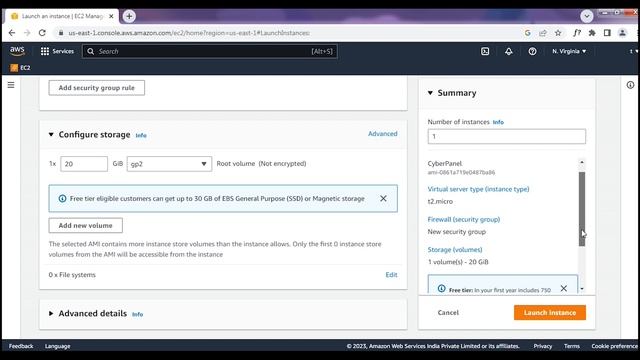Click the Language footer link
This screenshot has width=640, height=360.
tap(58, 346)
